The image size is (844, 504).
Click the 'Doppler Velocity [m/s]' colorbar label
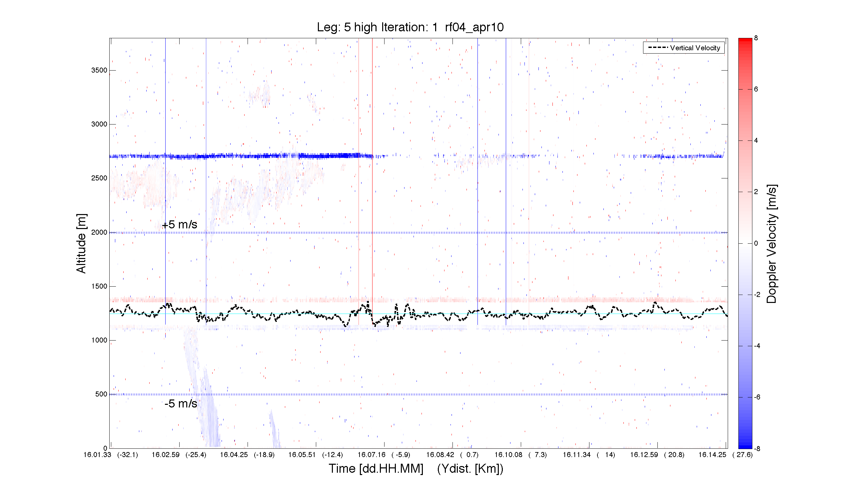(772, 244)
